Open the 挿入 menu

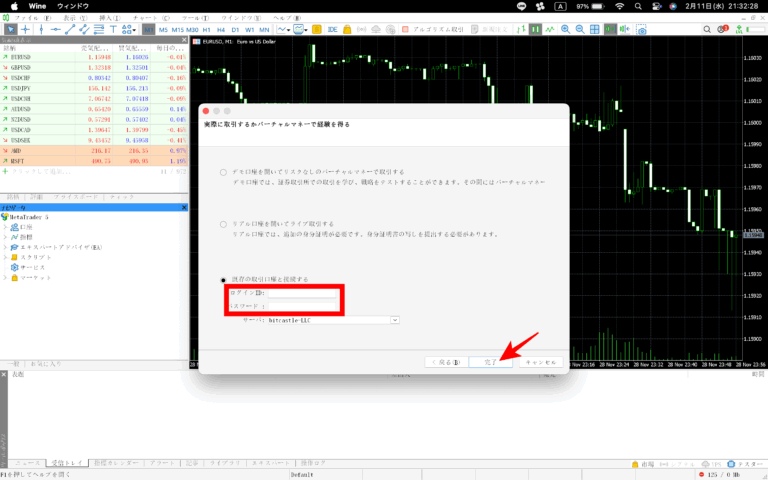pos(110,18)
